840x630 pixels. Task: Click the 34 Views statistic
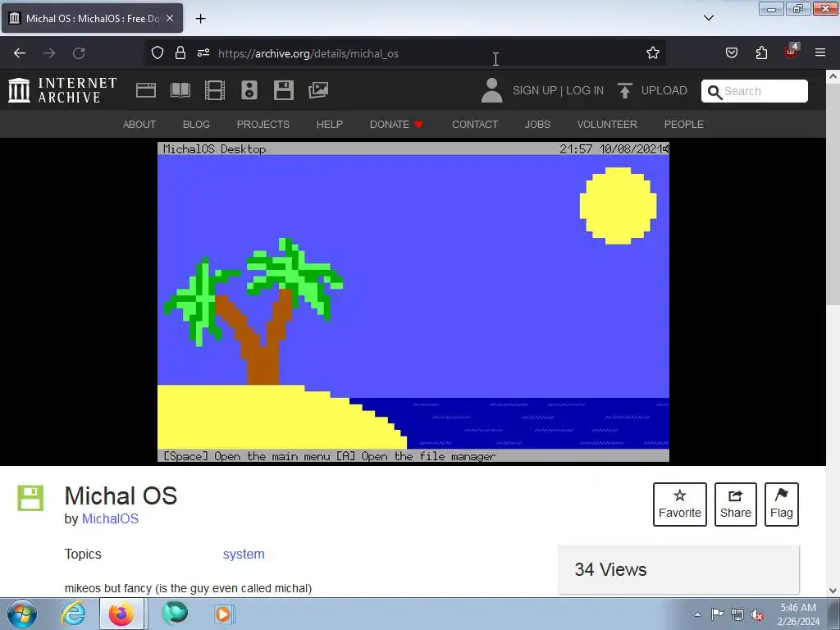610,569
